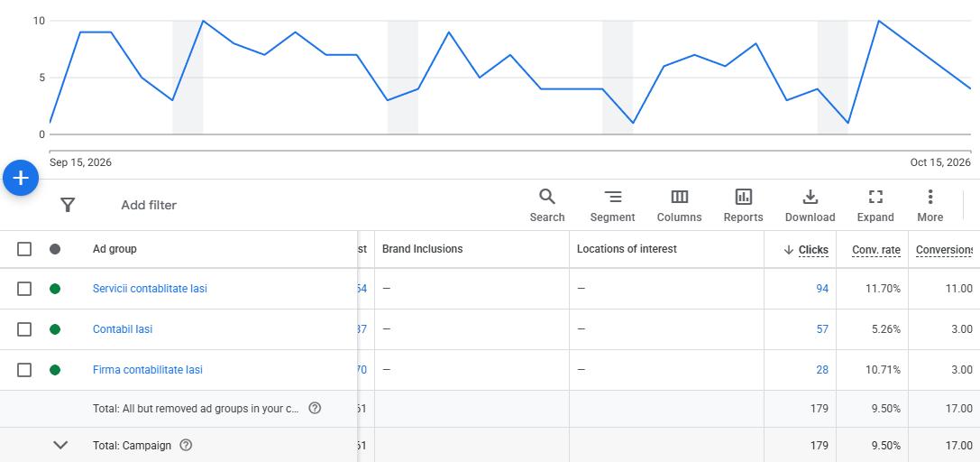Sort by the Clicks column header
Screen dimensions: 980x462
coord(813,249)
